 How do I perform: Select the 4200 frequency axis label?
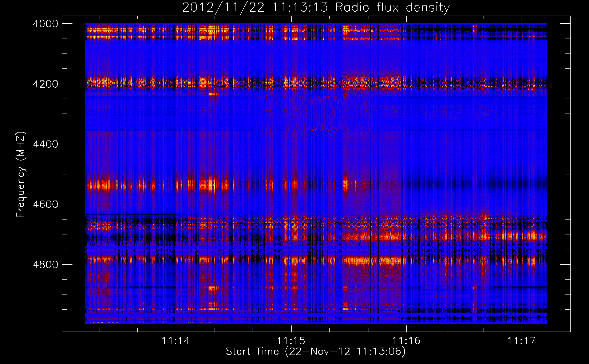coord(46,84)
